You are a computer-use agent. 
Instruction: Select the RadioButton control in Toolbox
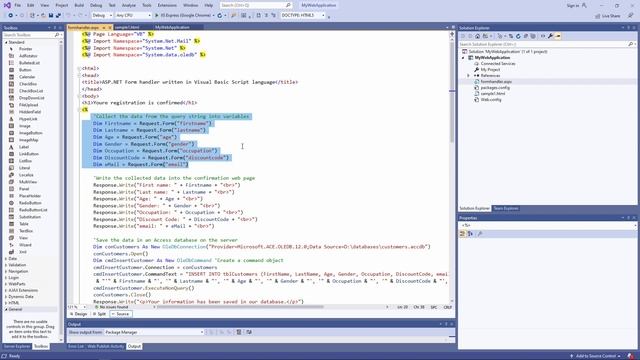point(30,203)
